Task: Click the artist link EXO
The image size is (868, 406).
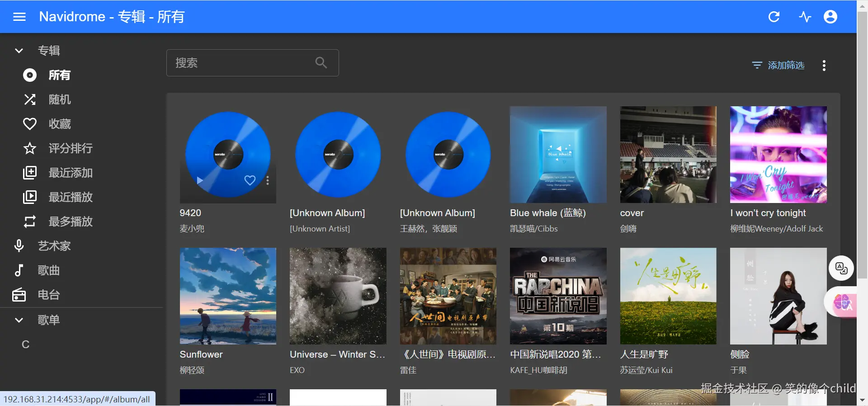Action: click(x=297, y=370)
